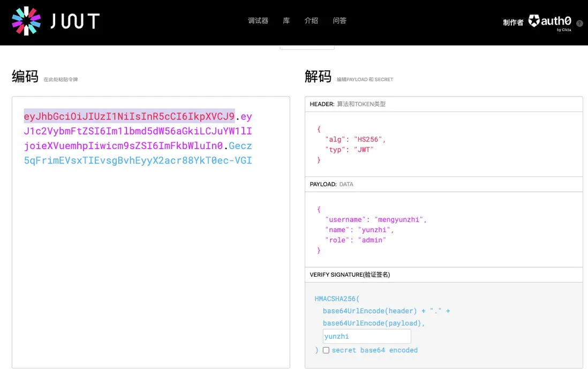This screenshot has width=588, height=370.
Task: Click the question mark help icon
Action: tap(579, 24)
